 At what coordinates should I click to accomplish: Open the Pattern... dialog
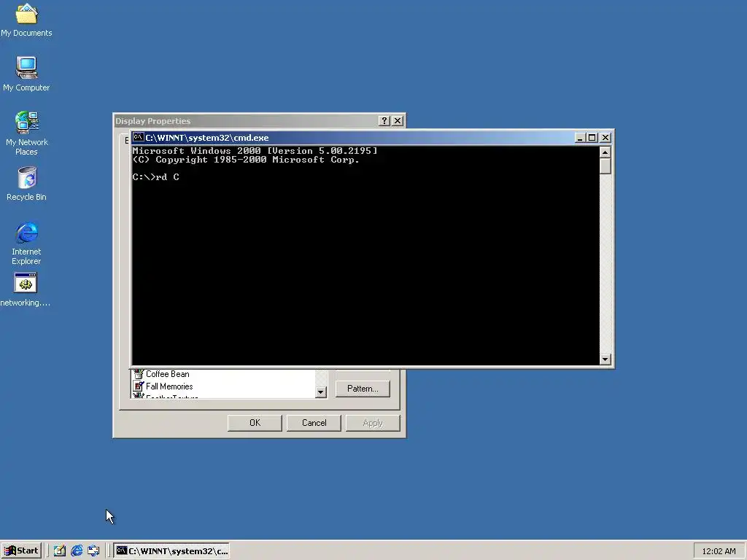(363, 389)
